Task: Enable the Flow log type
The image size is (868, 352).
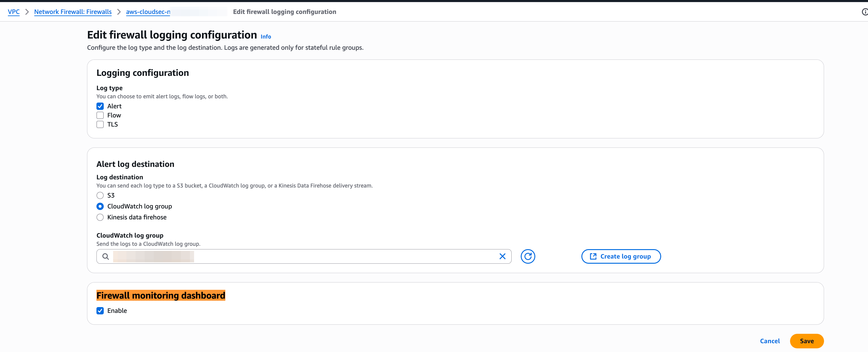Action: pos(100,115)
